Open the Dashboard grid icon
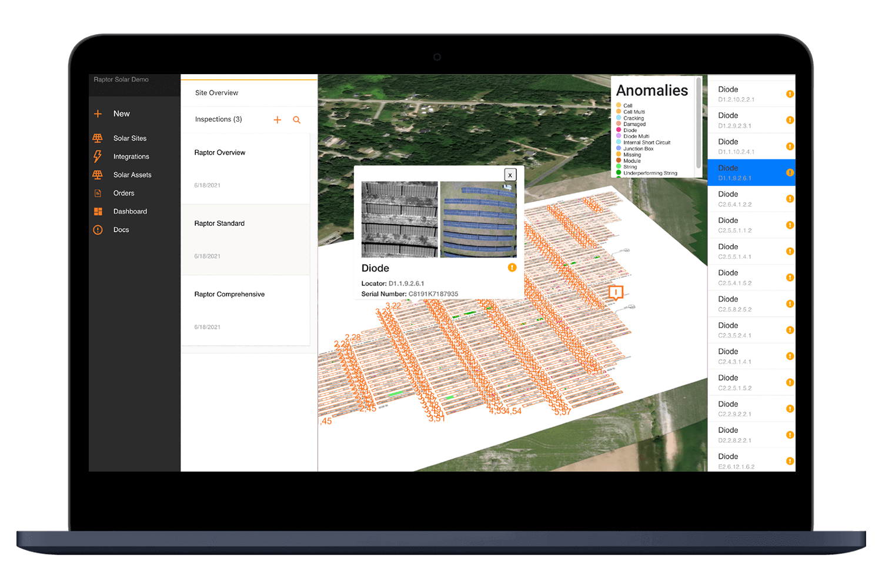This screenshot has width=882, height=588. coord(98,211)
